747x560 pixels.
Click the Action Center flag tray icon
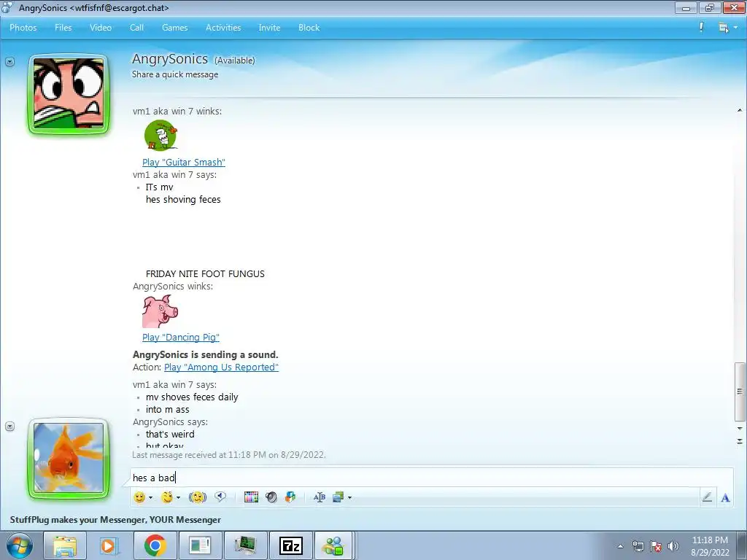tap(656, 546)
